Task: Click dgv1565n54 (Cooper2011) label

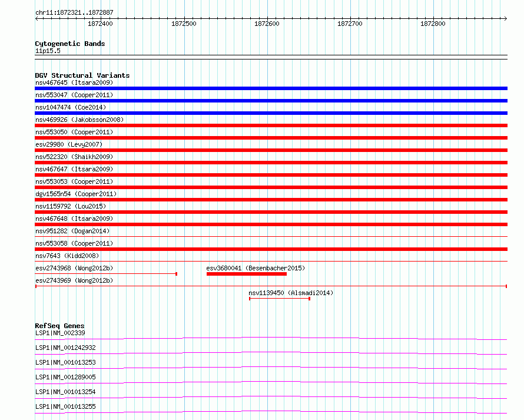Action: point(76,194)
